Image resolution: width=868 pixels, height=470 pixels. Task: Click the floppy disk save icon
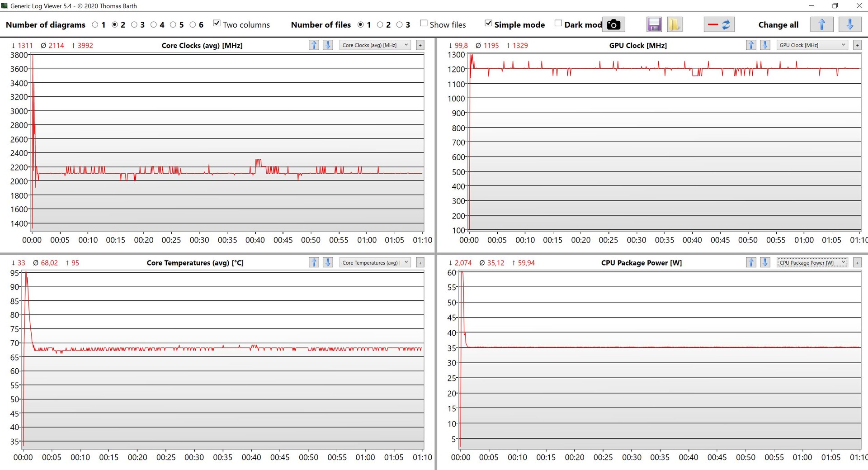click(654, 24)
